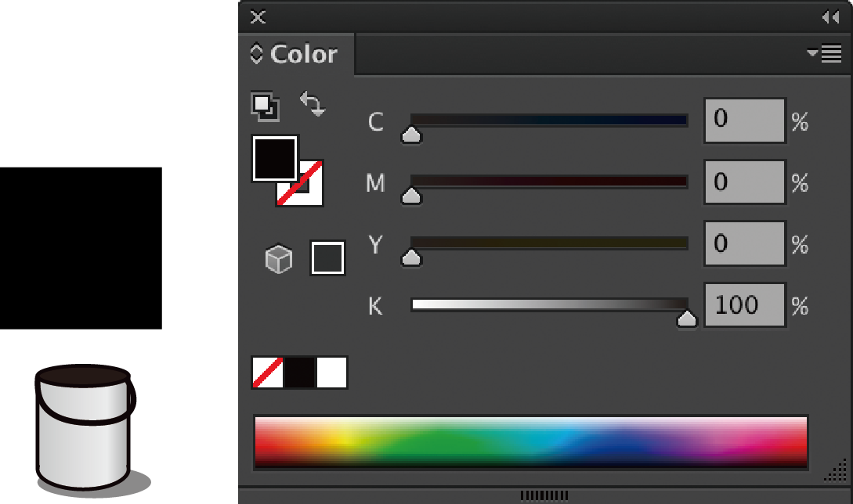This screenshot has height=504, width=853.
Task: Set color to None swatch
Action: coord(267,373)
